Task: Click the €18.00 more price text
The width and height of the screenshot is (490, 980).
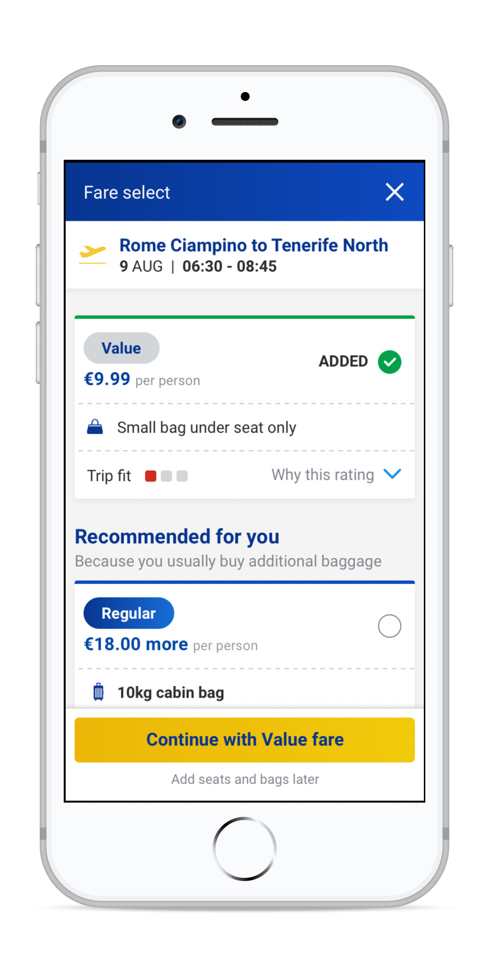Action: (136, 644)
